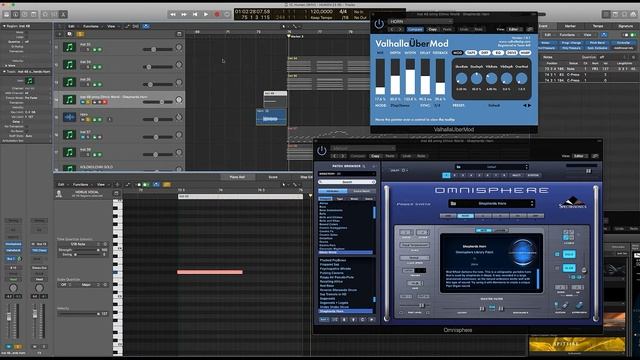The image size is (640, 360).
Task: Open the Marker tab in list editor
Action: [570, 26]
